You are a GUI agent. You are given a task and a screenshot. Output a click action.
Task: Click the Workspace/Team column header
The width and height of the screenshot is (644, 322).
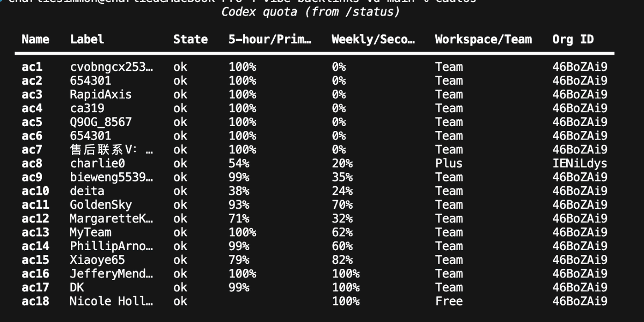tap(483, 40)
